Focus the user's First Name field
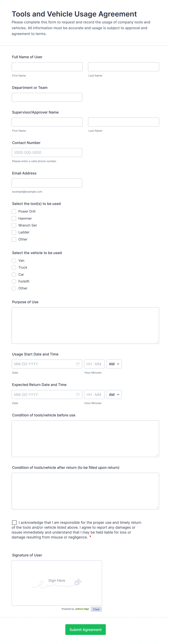This screenshot has height=644, width=169. click(x=47, y=67)
